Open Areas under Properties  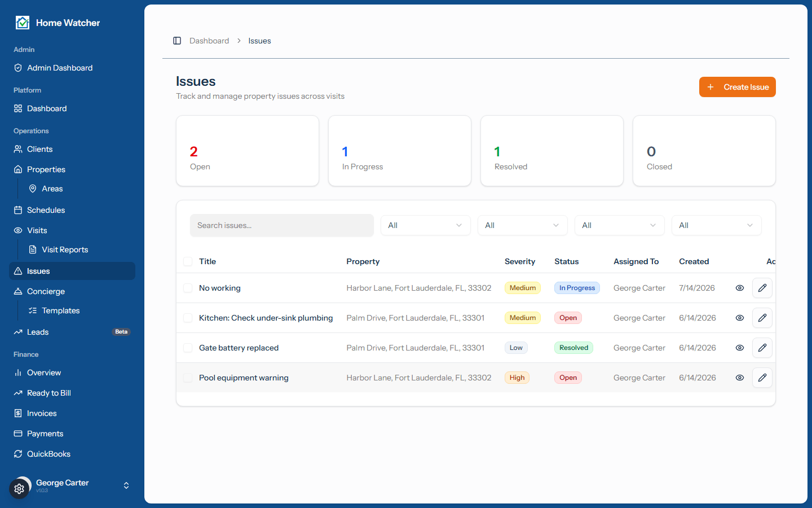80,189
